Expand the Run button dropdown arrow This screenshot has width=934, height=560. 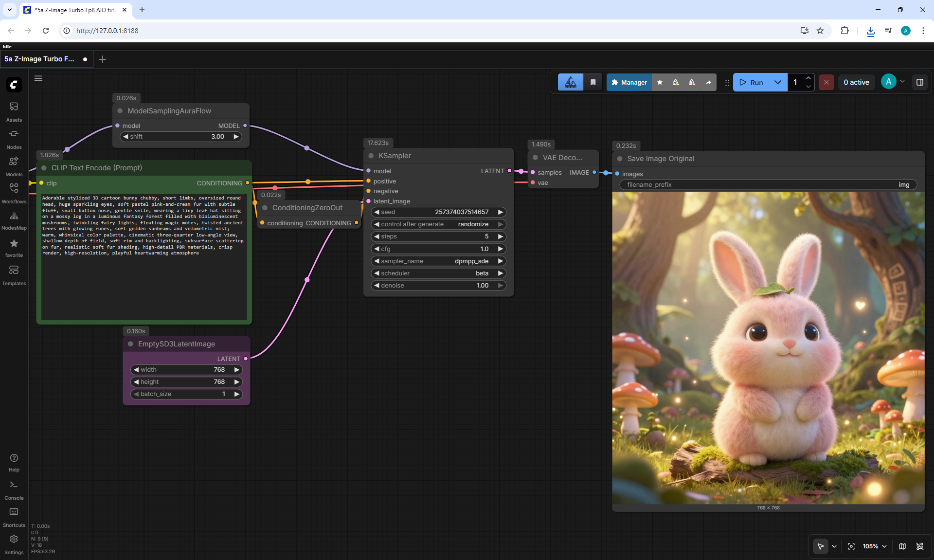778,82
